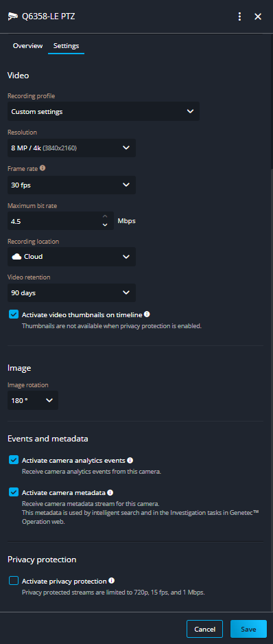This screenshot has width=273, height=644.
Task: Decrease Maximum bit rate with down arrow
Action: click(105, 225)
